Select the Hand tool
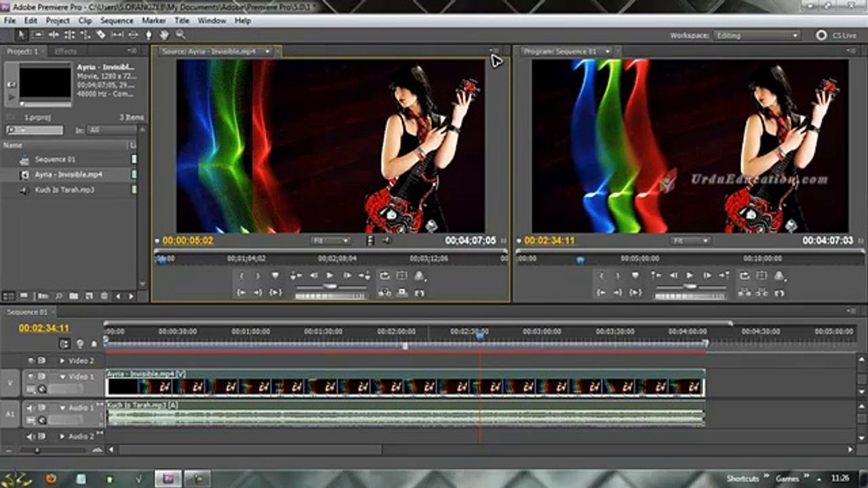Image resolution: width=868 pixels, height=488 pixels. pyautogui.click(x=164, y=35)
